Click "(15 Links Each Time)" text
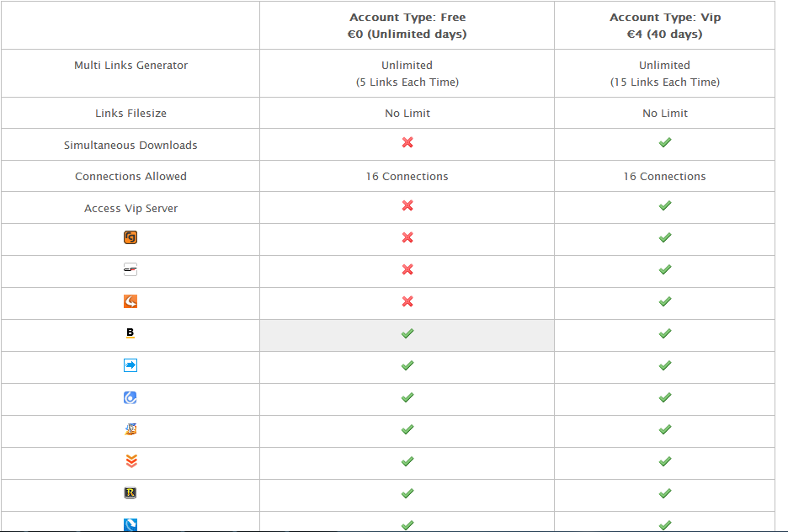Image resolution: width=788 pixels, height=532 pixels. 665,82
